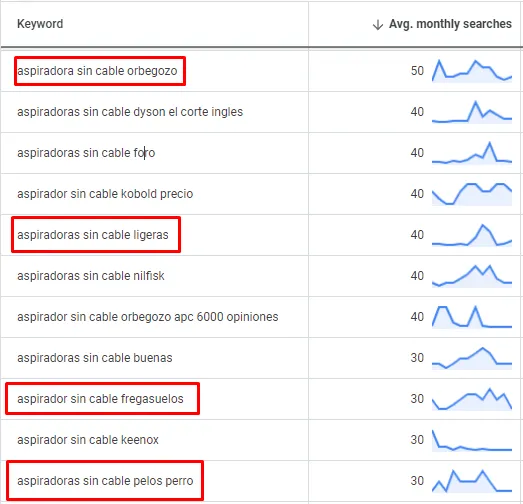Open trend sparkline for orbegozo apc 6000 opiniones
Screen dimensions: 523x504
point(472,317)
